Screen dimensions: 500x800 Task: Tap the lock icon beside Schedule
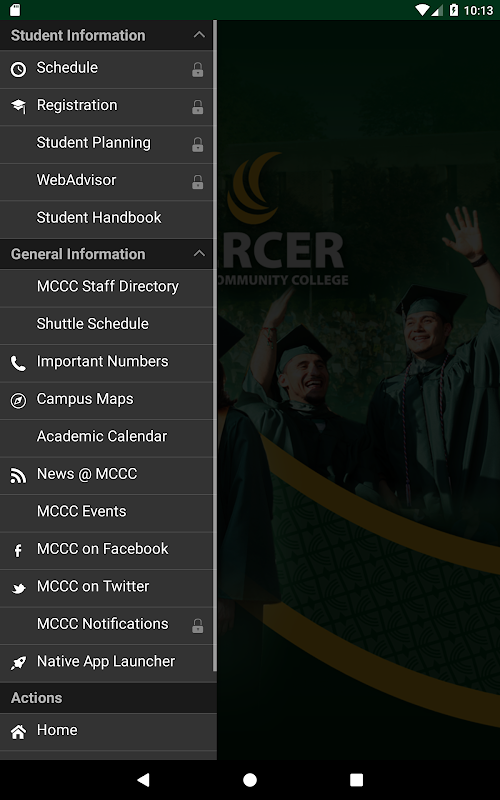(x=197, y=69)
